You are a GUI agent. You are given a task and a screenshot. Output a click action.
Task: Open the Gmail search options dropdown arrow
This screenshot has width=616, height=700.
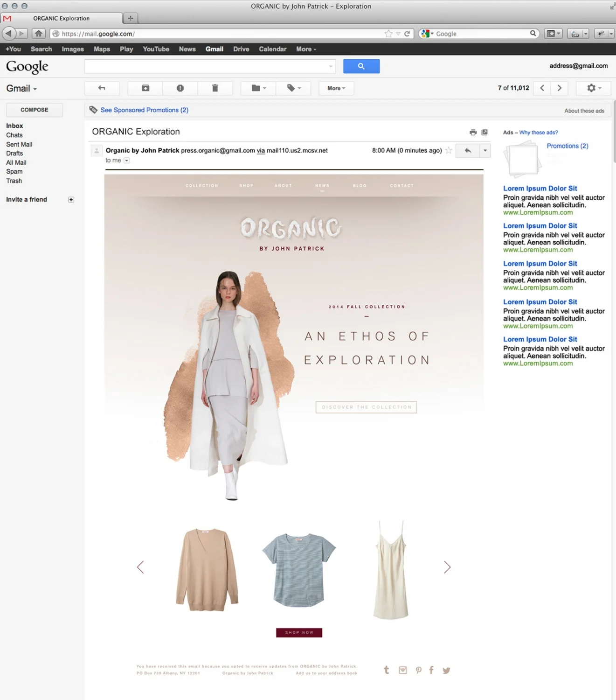(331, 66)
